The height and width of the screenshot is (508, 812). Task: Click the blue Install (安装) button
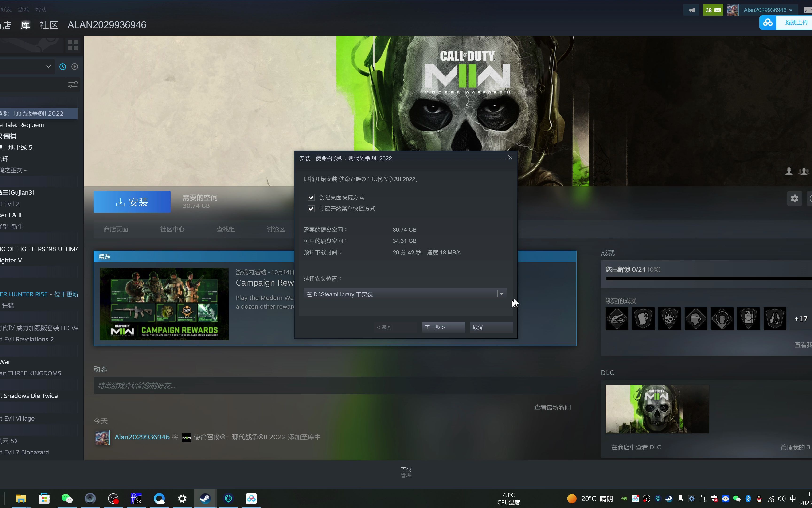(132, 202)
